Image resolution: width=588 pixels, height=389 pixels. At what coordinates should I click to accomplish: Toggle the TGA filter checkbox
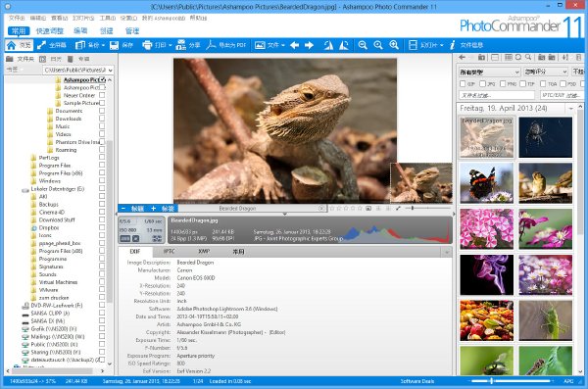tap(543, 83)
